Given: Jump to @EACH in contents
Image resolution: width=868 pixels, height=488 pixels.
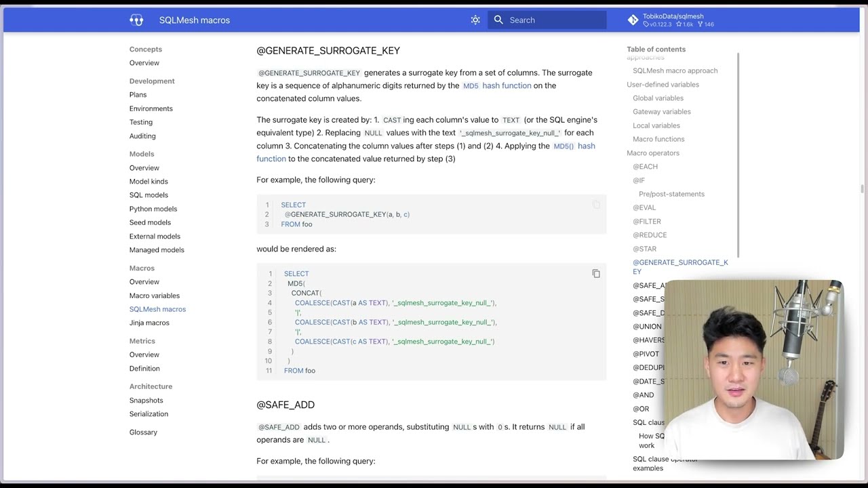Looking at the screenshot, I should [x=645, y=167].
